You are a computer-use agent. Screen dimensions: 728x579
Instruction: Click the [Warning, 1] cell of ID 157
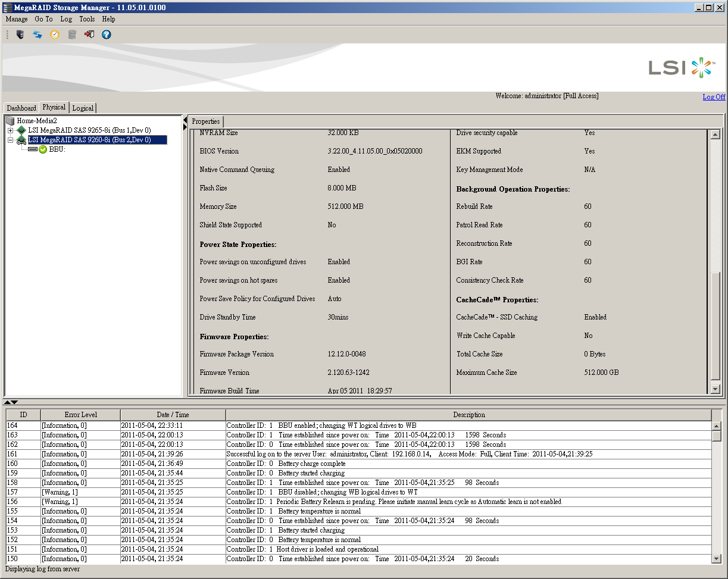pos(80,492)
